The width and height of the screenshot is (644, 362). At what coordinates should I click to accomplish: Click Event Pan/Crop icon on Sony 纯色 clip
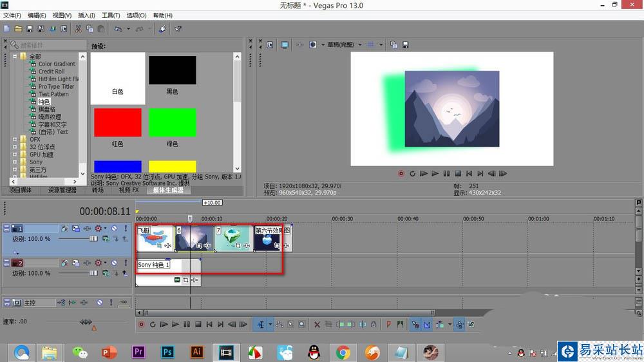click(186, 280)
